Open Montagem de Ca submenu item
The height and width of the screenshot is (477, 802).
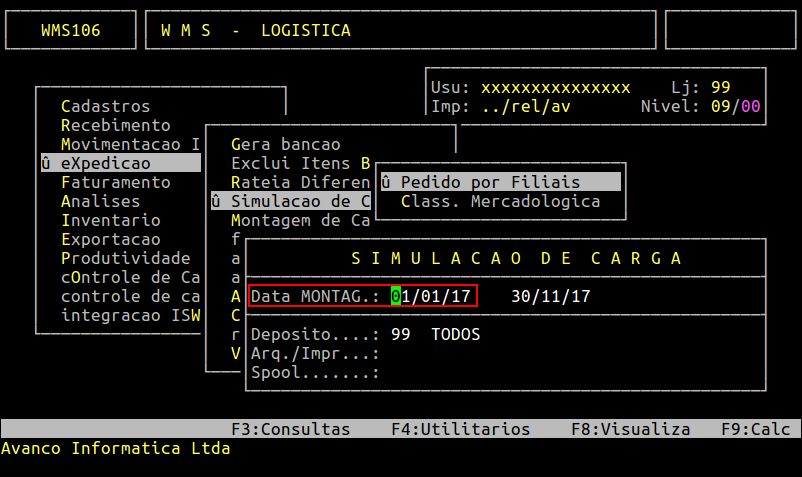pyautogui.click(x=300, y=220)
